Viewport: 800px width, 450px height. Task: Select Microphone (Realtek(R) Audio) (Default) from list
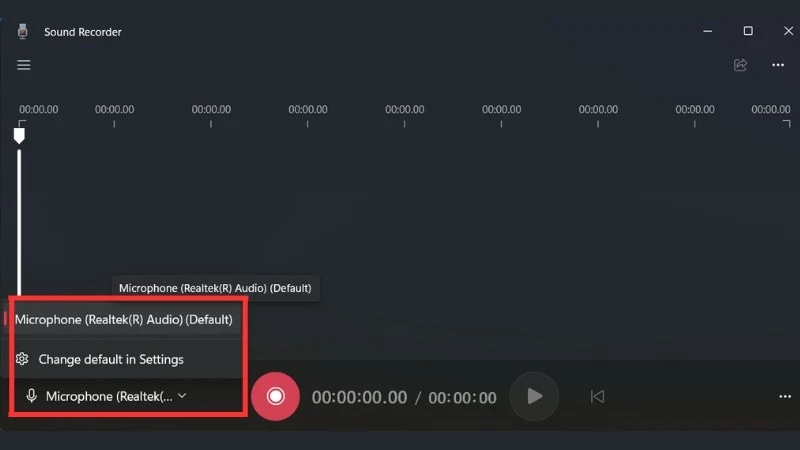pos(124,320)
